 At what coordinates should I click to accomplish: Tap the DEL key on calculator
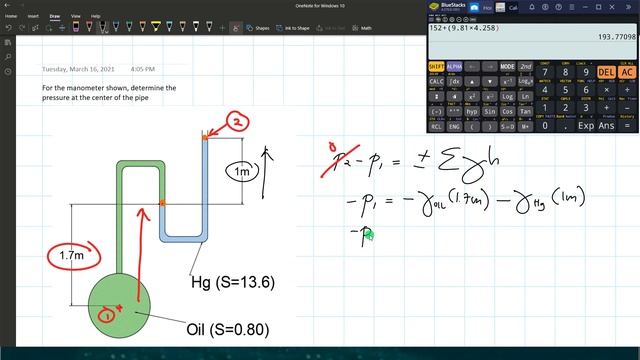tap(606, 72)
